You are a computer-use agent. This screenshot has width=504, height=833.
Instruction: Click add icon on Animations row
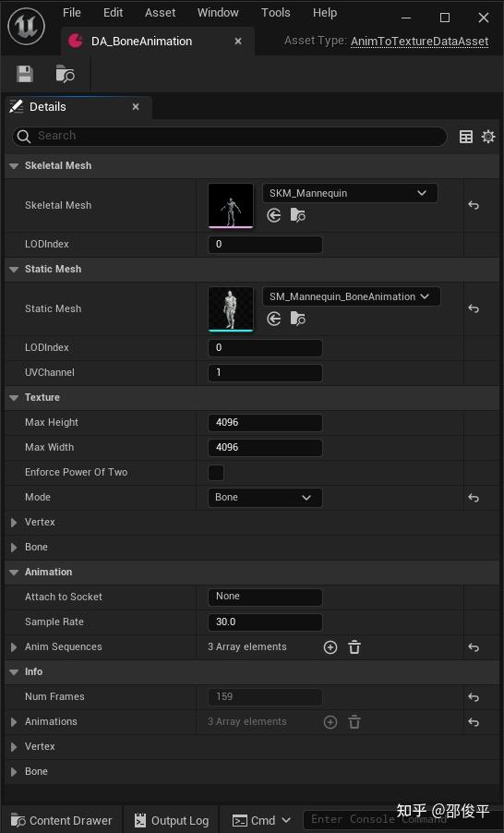(330, 722)
